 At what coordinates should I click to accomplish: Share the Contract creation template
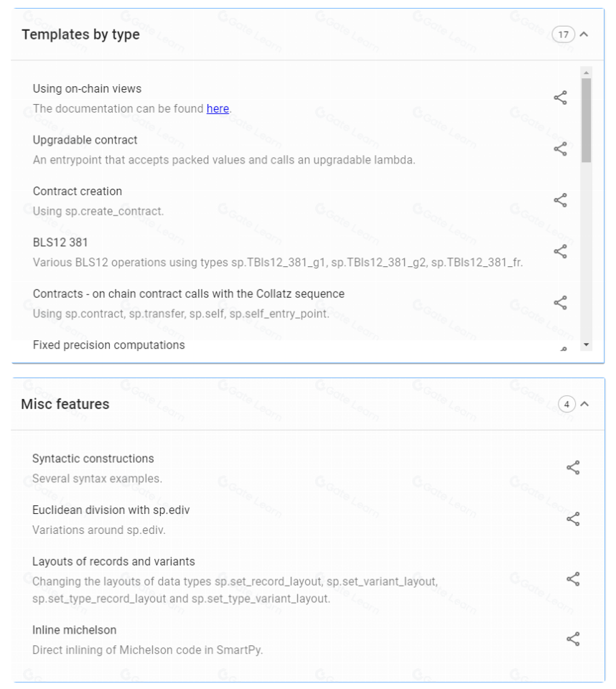point(560,201)
